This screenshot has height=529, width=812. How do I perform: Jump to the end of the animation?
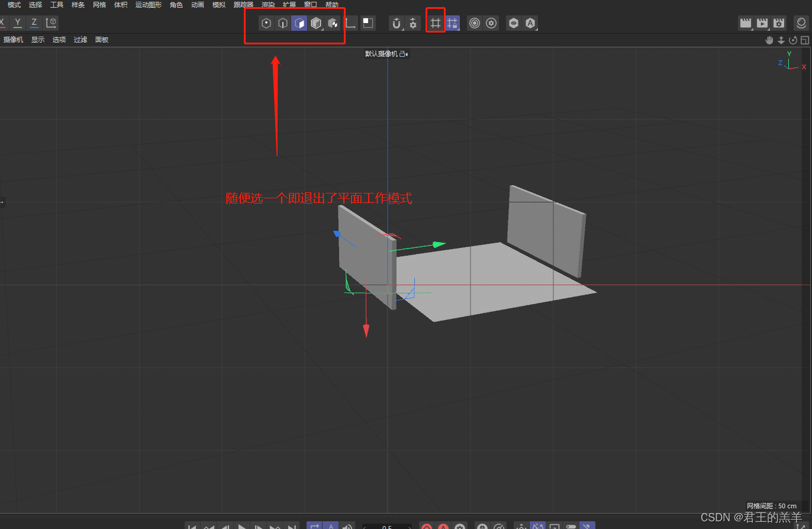(x=292, y=526)
